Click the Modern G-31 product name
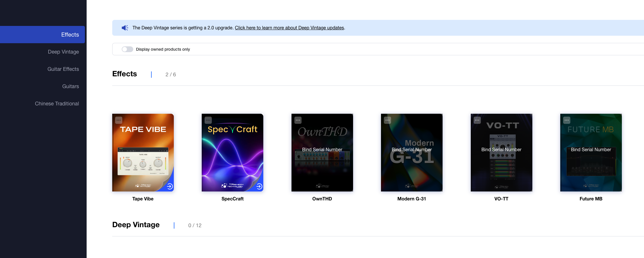The height and width of the screenshot is (258, 644). tap(411, 199)
